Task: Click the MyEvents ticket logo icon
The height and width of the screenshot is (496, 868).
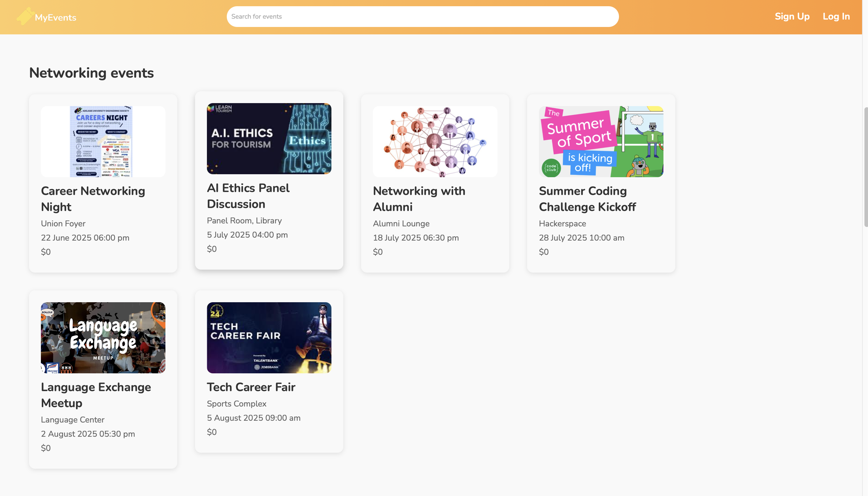Action: pos(25,16)
